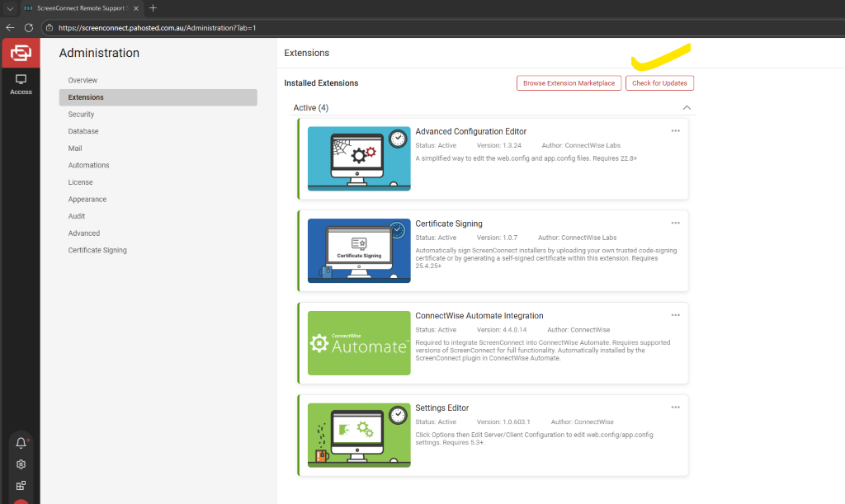Viewport: 845px width, 504px height.
Task: Open the extensions grid icon in sidebar
Action: (21, 486)
